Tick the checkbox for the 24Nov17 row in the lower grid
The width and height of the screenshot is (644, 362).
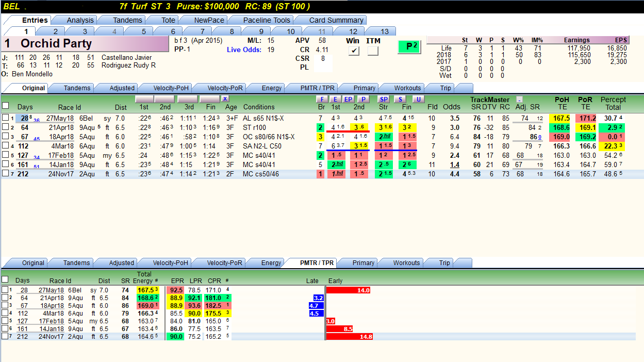5,336
